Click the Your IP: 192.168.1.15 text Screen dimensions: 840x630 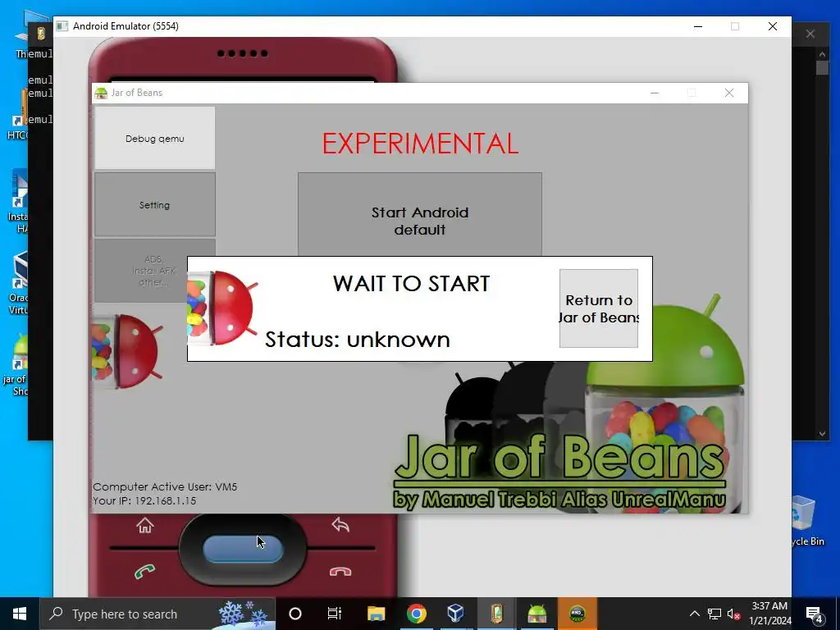144,500
